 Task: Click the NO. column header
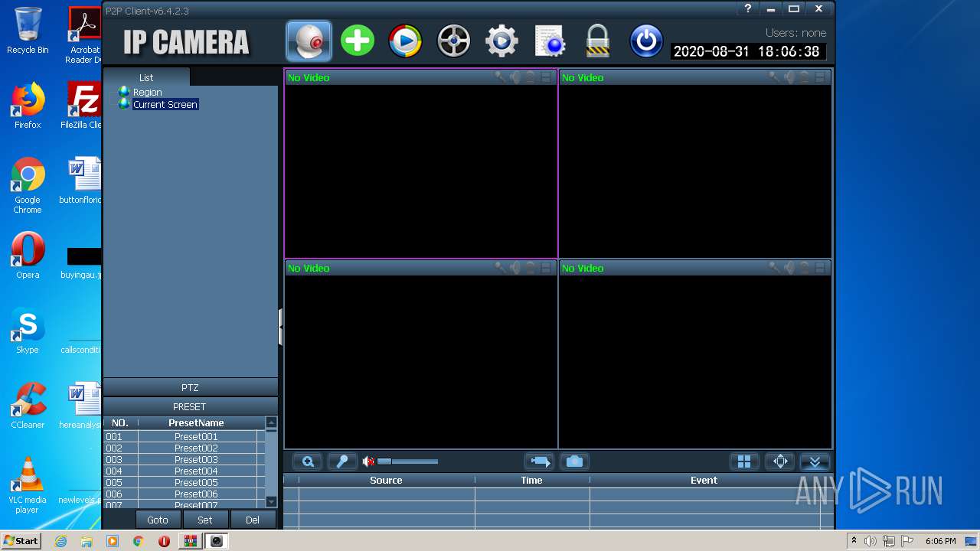[120, 423]
